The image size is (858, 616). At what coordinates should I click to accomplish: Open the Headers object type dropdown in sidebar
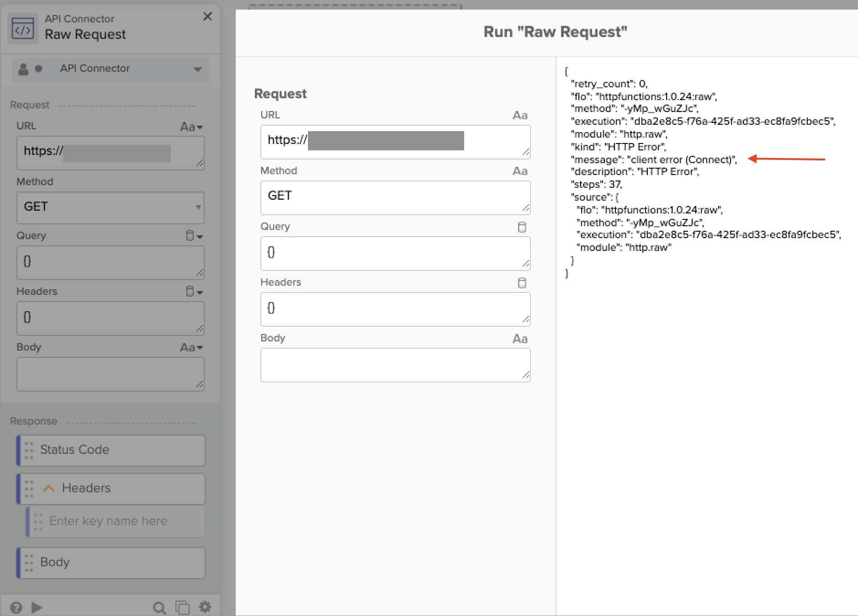click(x=194, y=292)
